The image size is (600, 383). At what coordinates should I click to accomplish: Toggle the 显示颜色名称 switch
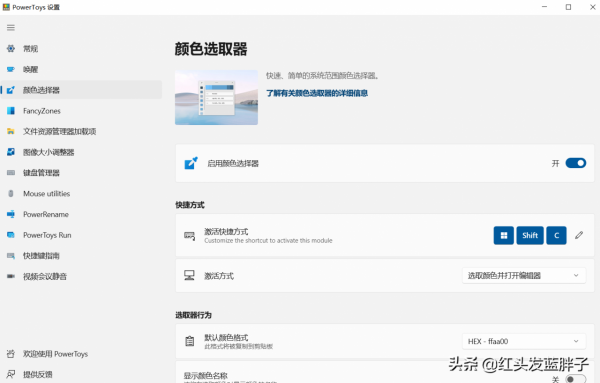click(x=576, y=379)
